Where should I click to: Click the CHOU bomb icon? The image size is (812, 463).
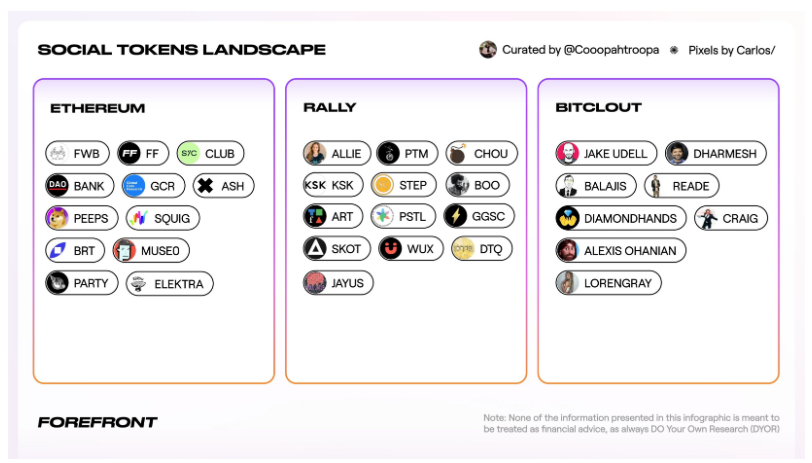(458, 153)
